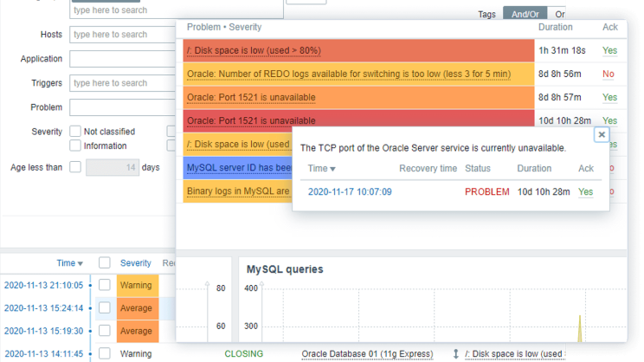Open the Binary logs in MySQL problem link
The height and width of the screenshot is (362, 644).
pyautogui.click(x=238, y=191)
